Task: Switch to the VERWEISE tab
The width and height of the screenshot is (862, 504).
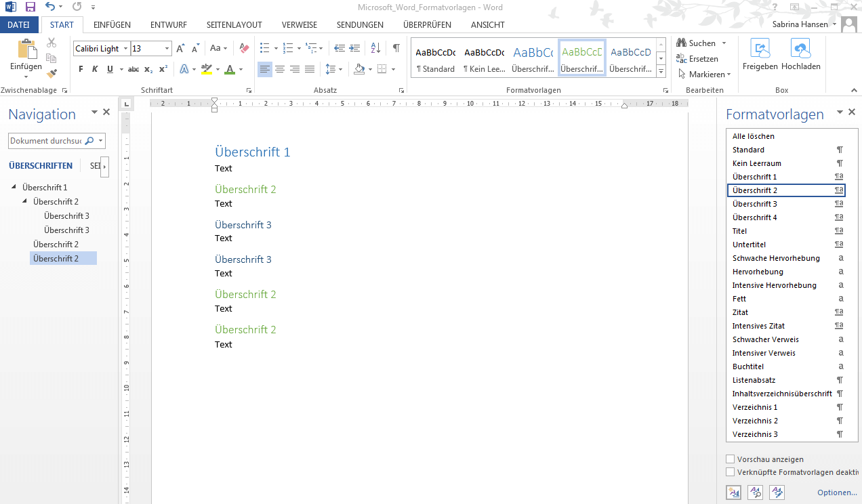Action: (x=300, y=25)
